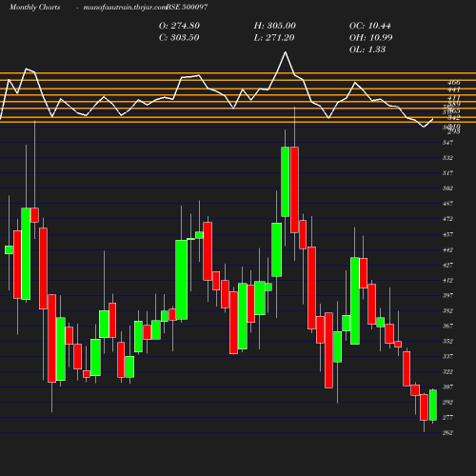The width and height of the screenshot is (476, 476).
Task: Click the 532 price axis label
Action: tap(447, 158)
